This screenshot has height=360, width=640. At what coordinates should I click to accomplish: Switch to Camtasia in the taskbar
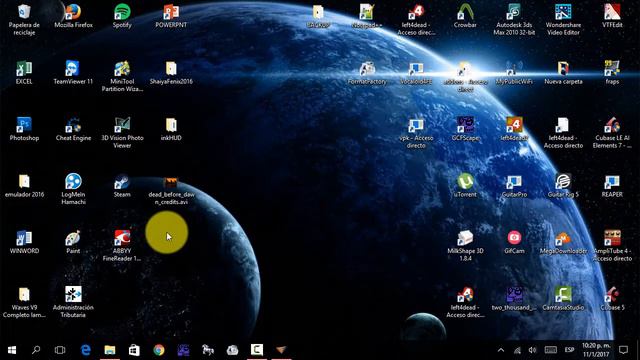click(257, 350)
